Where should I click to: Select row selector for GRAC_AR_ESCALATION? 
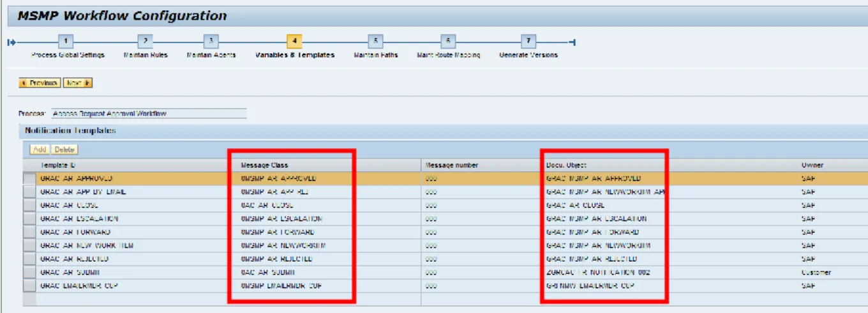[x=29, y=219]
